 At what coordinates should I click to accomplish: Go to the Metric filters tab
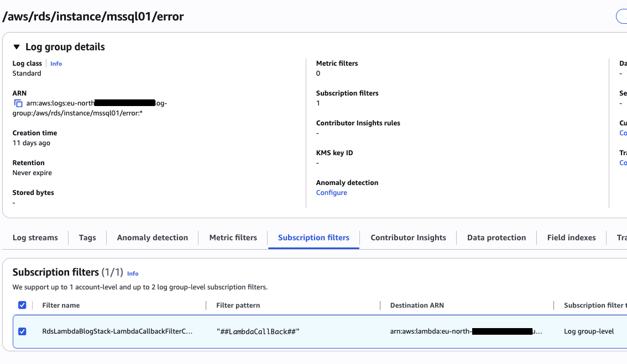point(233,238)
